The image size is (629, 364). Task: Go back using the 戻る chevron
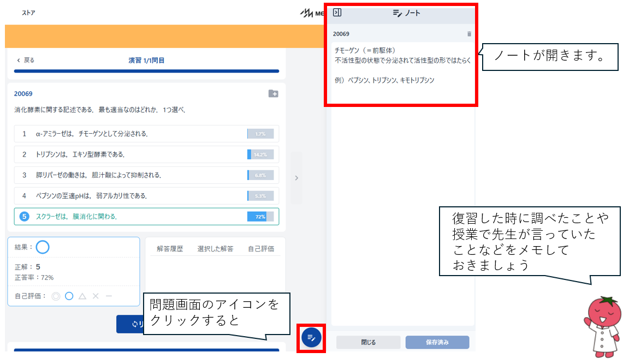[19, 61]
